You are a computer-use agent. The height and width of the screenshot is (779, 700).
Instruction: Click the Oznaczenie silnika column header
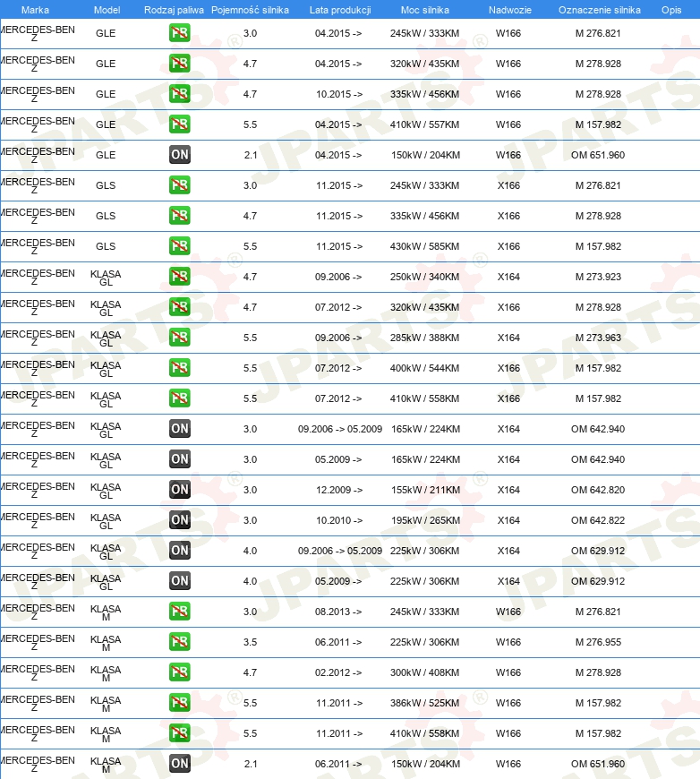tap(600, 10)
